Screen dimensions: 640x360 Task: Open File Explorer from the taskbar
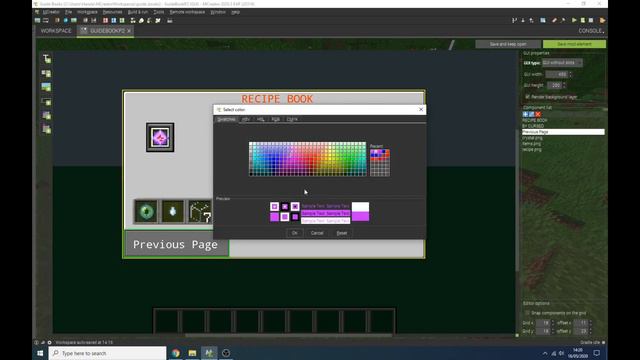click(192, 353)
